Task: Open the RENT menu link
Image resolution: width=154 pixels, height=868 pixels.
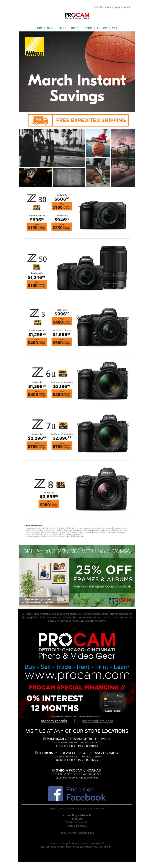Action: pyautogui.click(x=50, y=28)
